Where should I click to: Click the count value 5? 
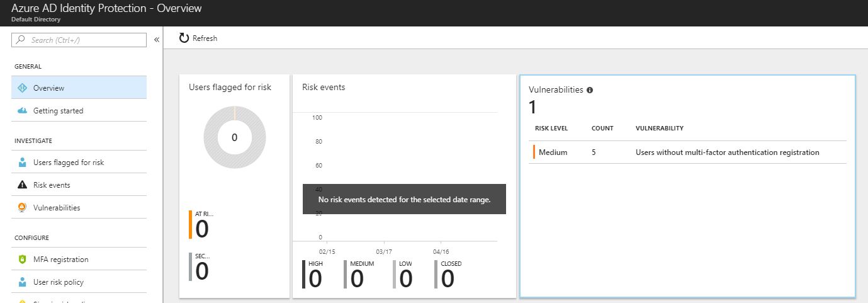pos(594,152)
